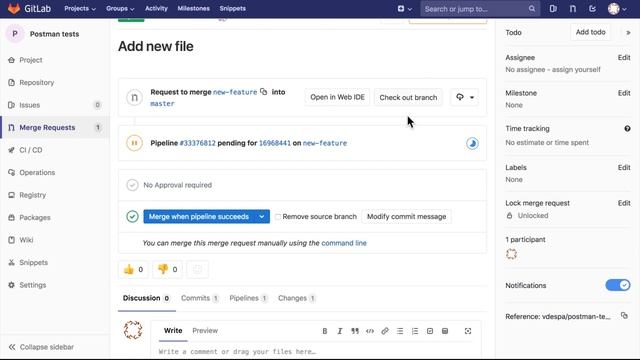Click the participant avatar in sidebar
Image resolution: width=640 pixels, height=360 pixels.
click(511, 254)
